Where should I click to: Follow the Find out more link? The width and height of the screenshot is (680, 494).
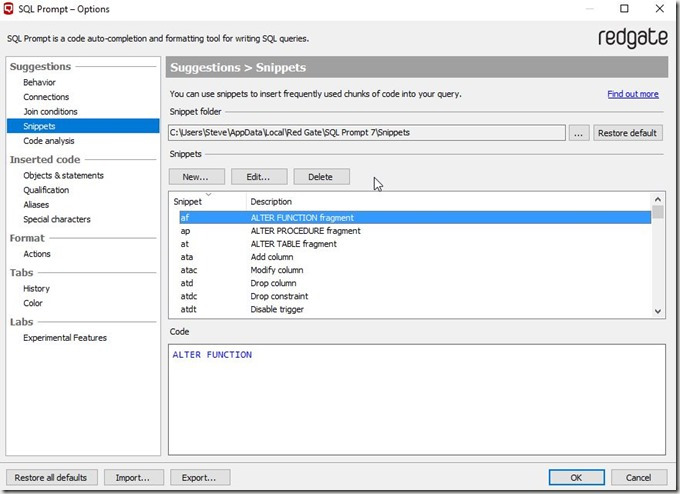point(633,94)
